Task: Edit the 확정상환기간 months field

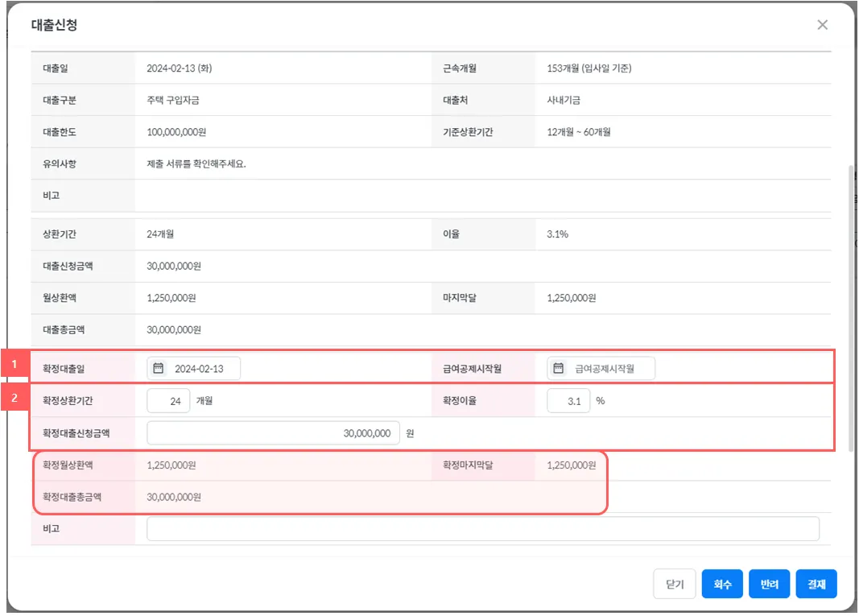Action: tap(168, 401)
